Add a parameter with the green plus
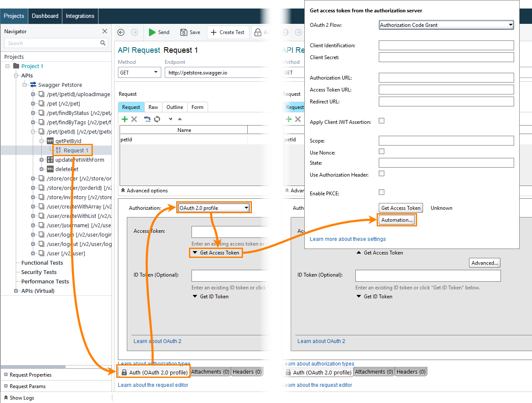The height and width of the screenshot is (403, 532). [x=125, y=119]
